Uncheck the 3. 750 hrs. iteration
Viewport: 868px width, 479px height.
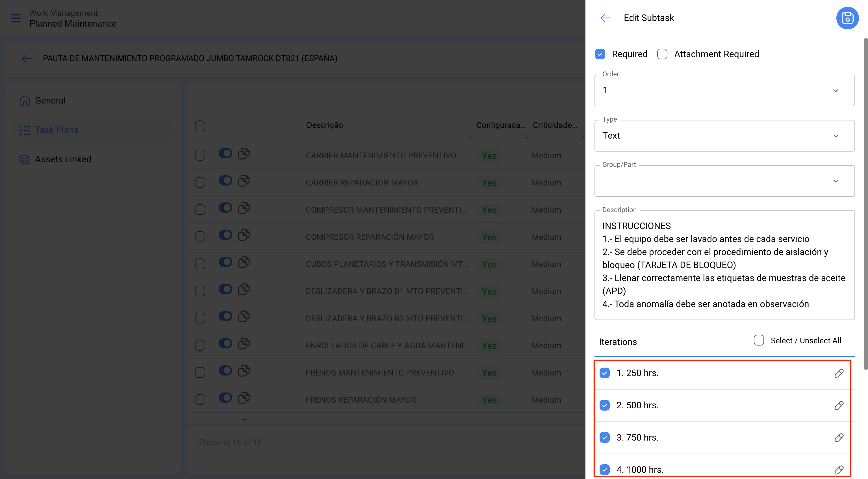click(604, 437)
